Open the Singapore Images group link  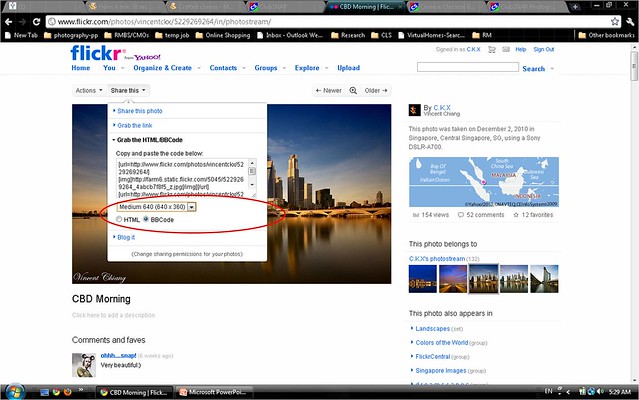(x=441, y=370)
